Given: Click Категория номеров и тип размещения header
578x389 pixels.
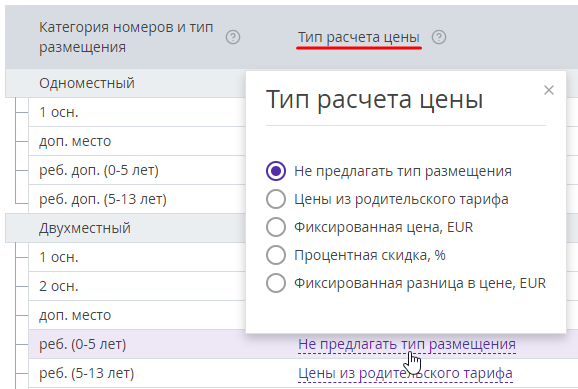Looking at the screenshot, I should click(x=126, y=37).
